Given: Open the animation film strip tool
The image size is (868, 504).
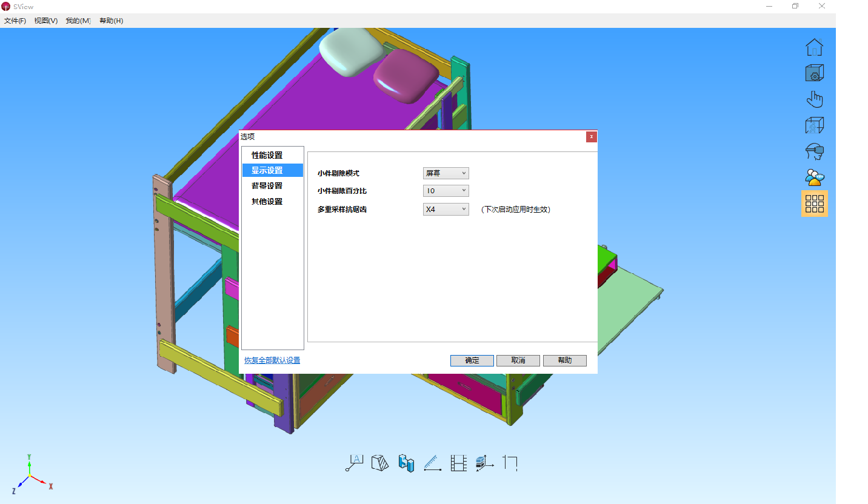Looking at the screenshot, I should (458, 463).
